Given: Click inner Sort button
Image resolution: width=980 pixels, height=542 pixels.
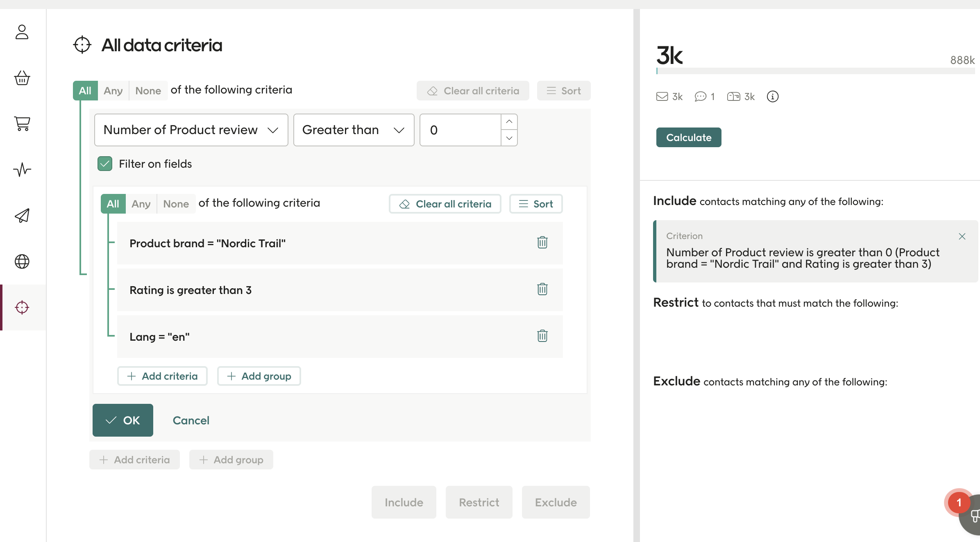Looking at the screenshot, I should point(536,204).
